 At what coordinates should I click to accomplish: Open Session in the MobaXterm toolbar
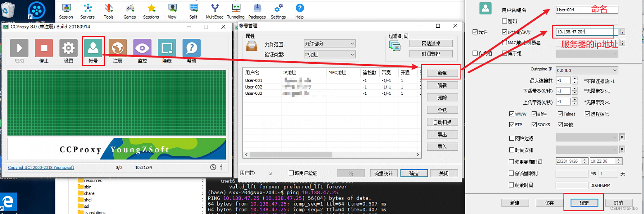click(66, 11)
